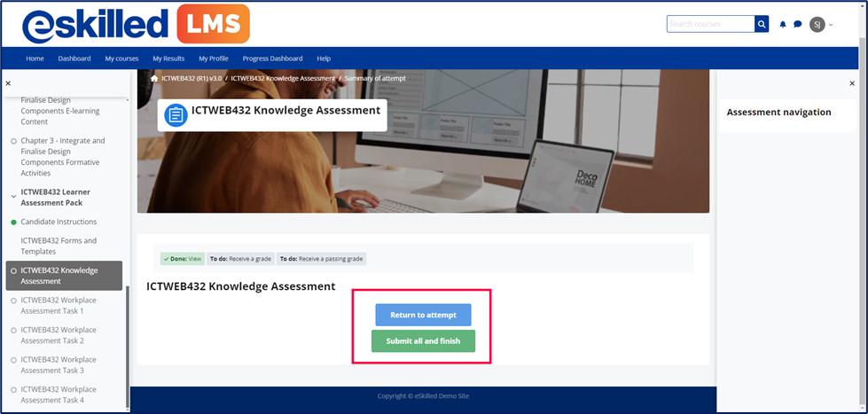Toggle completion circle for Workplace Assessment Task 3

(13, 360)
